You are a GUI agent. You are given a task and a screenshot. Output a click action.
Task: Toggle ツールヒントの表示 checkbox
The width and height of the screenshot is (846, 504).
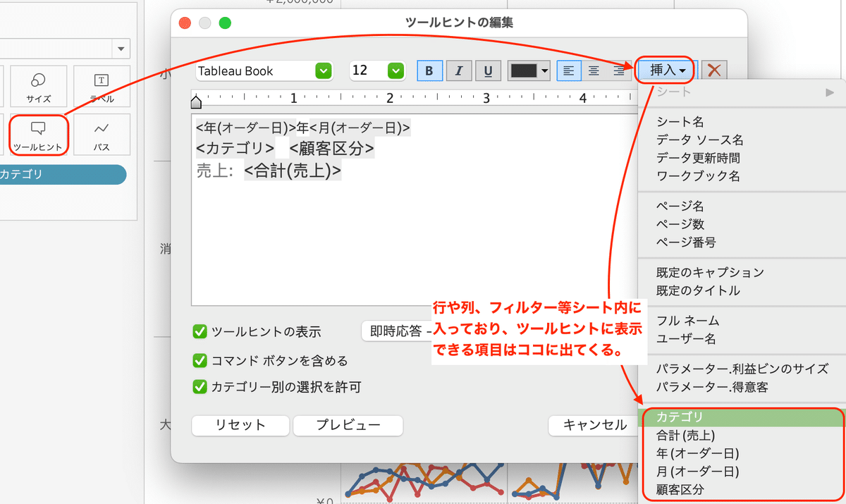[x=200, y=331]
